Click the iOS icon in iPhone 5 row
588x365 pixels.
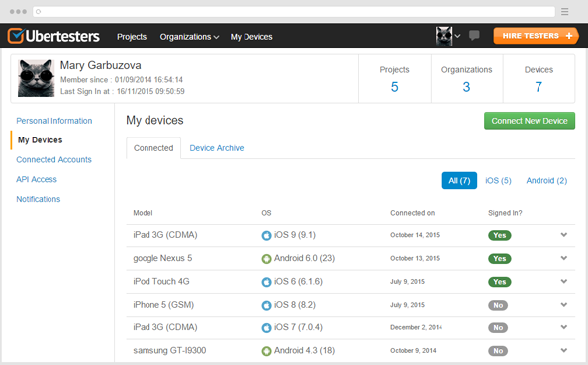click(266, 305)
